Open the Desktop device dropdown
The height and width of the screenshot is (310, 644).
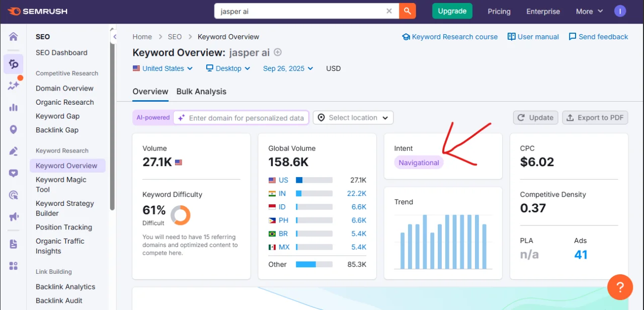tap(228, 68)
